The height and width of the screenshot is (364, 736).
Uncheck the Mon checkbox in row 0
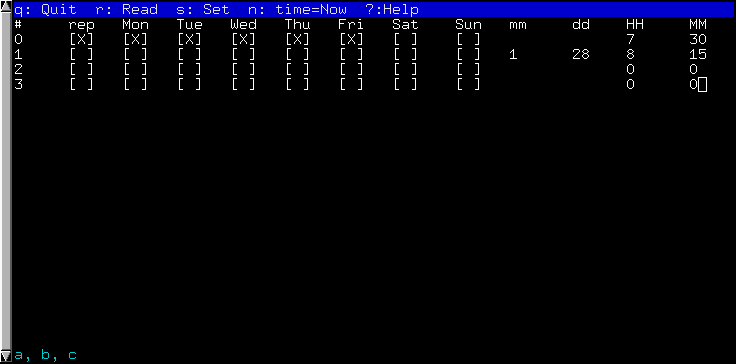(136, 40)
